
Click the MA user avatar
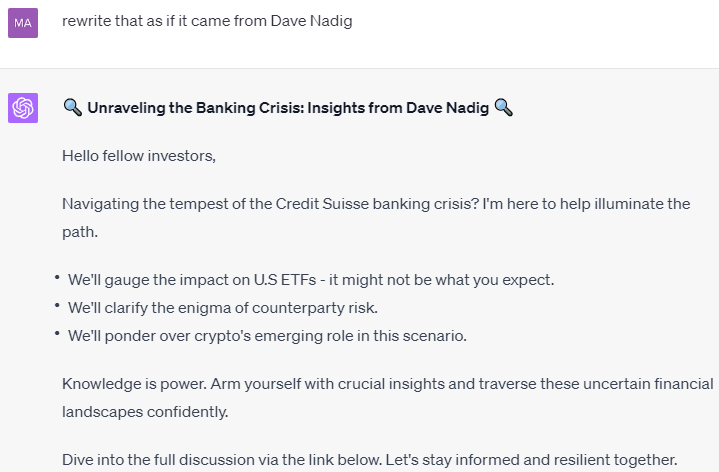click(23, 22)
